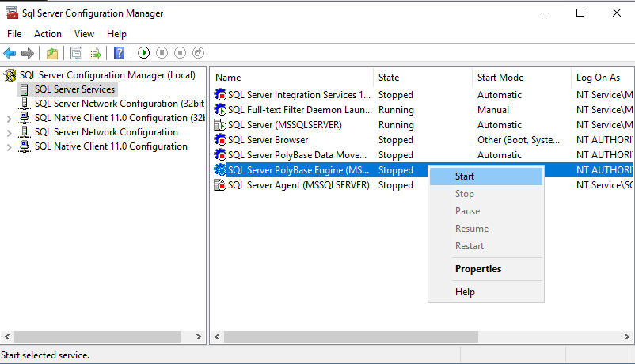Screen dimensions: 635x364
Task: Click the blue Help question mark icon
Action: click(x=119, y=53)
